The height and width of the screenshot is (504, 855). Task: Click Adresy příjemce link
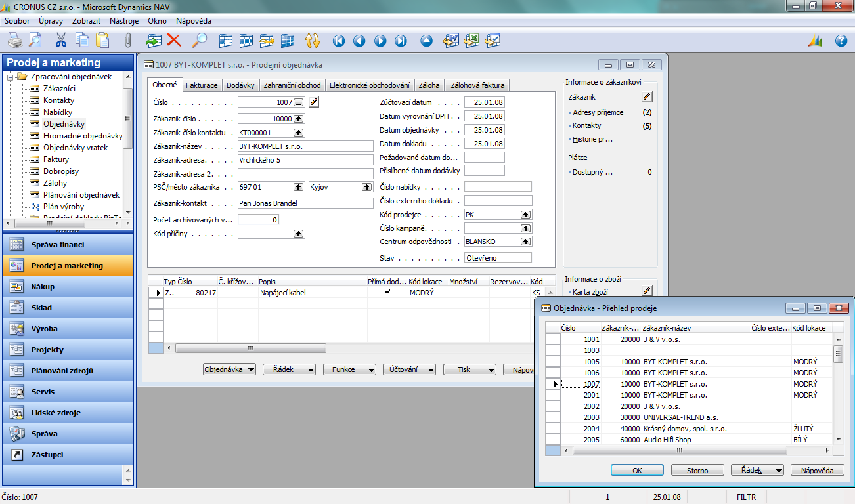(x=598, y=112)
